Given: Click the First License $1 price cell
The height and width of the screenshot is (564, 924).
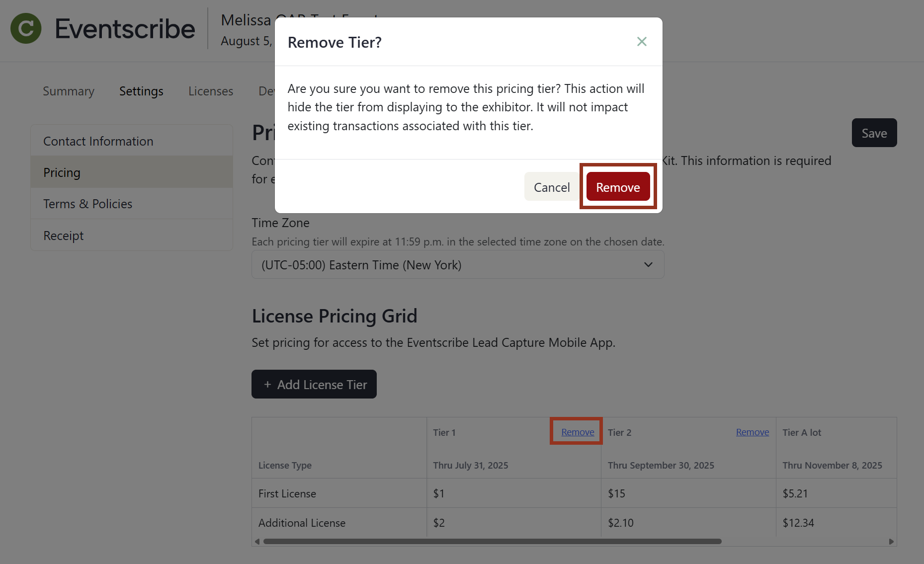Looking at the screenshot, I should click(438, 493).
